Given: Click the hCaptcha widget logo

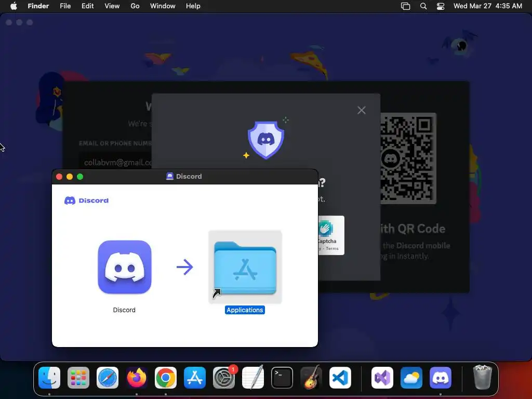Looking at the screenshot, I should click(x=325, y=228).
